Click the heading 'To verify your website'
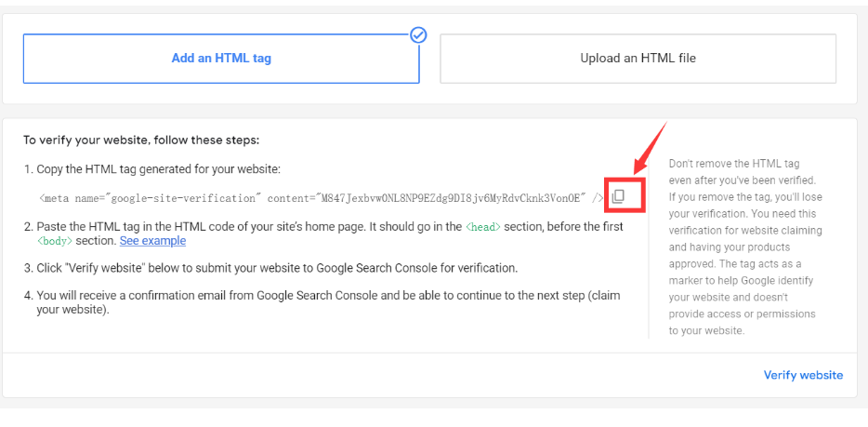868x427 pixels. click(141, 140)
